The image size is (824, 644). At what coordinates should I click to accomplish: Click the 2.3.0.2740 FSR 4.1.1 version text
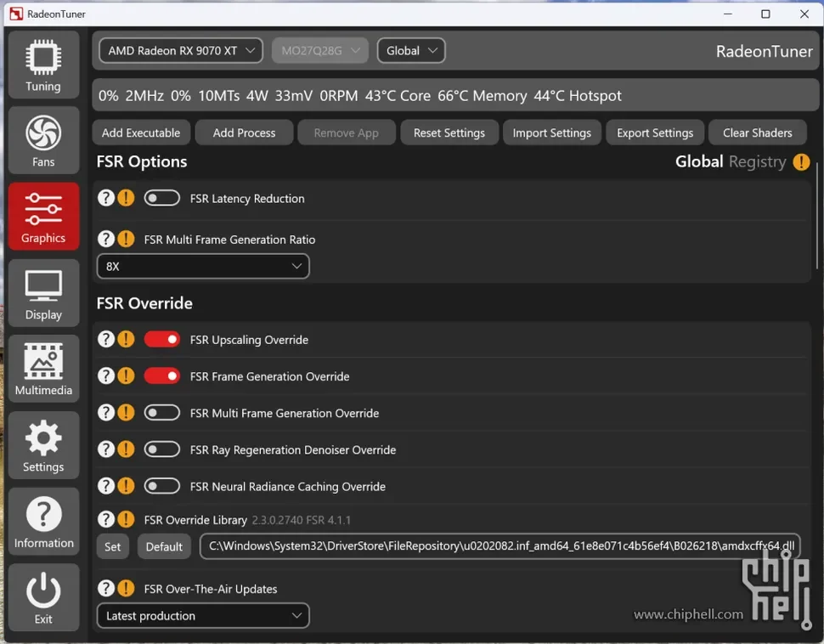coord(301,521)
